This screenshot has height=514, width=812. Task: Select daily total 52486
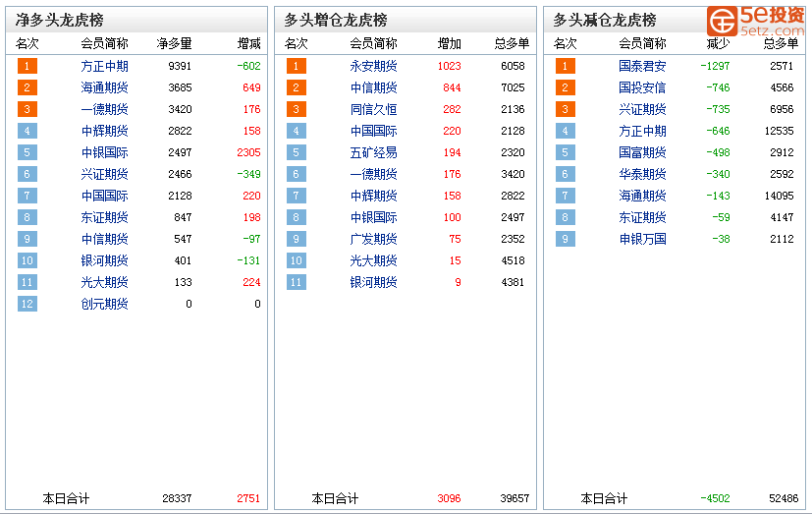[x=784, y=498]
